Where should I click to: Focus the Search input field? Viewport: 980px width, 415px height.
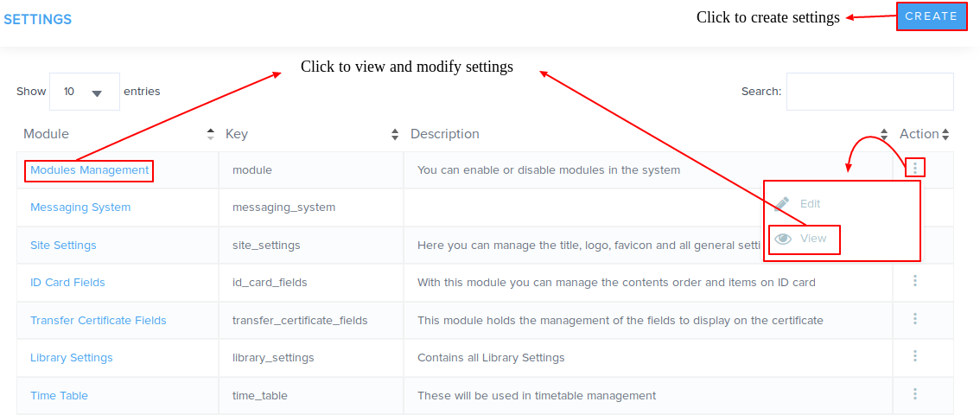pyautogui.click(x=869, y=92)
